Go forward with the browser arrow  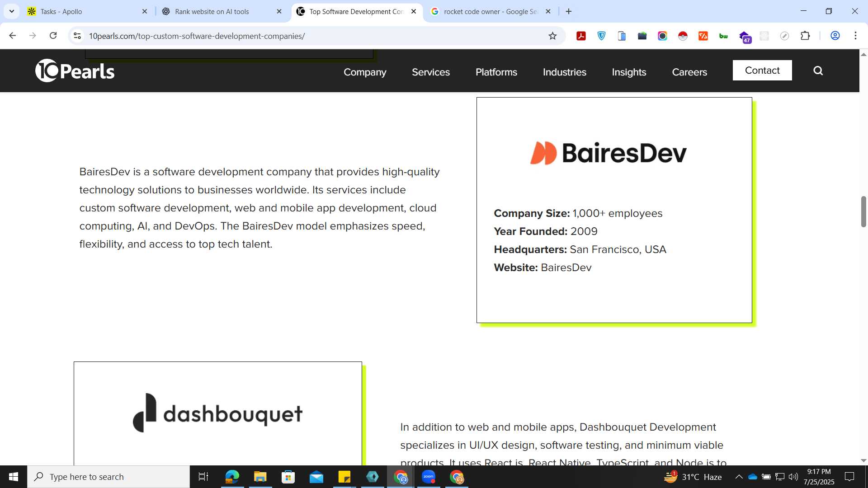(x=33, y=36)
